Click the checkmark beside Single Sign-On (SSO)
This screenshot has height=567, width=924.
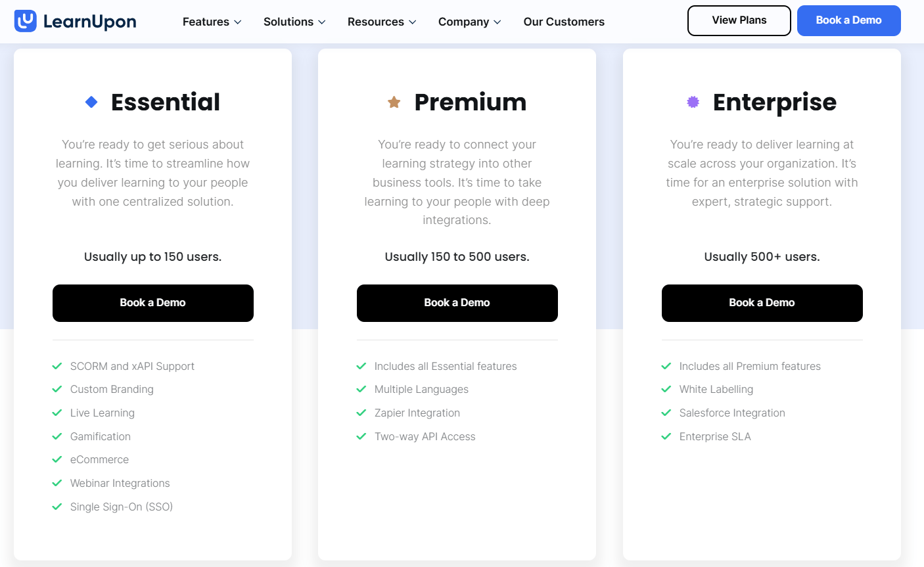coord(57,506)
